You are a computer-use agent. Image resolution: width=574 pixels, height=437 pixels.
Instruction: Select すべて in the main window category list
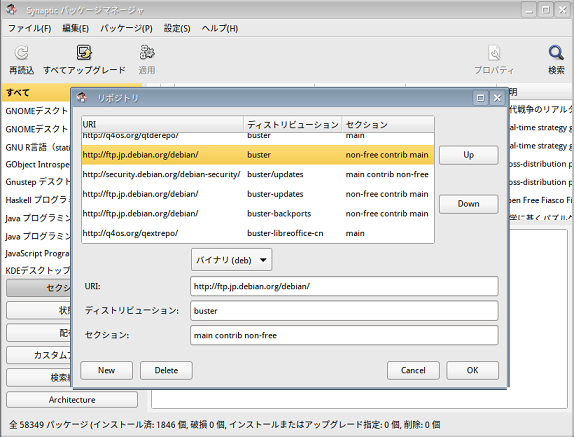pos(36,93)
